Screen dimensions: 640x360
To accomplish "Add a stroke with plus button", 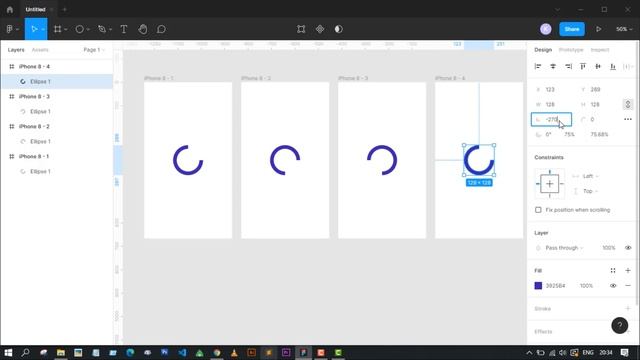I will tap(628, 309).
